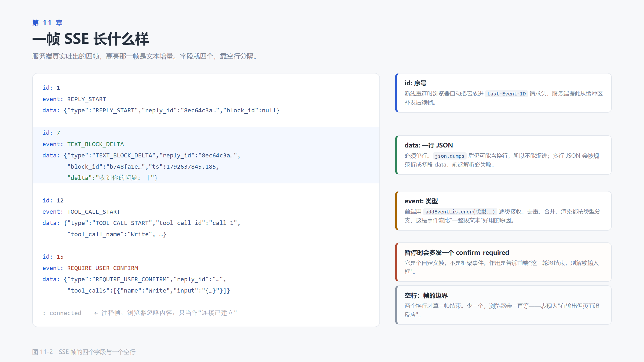Screen dimensions: 644x362
Task: Click the line "id: 15"
Action: point(53,257)
